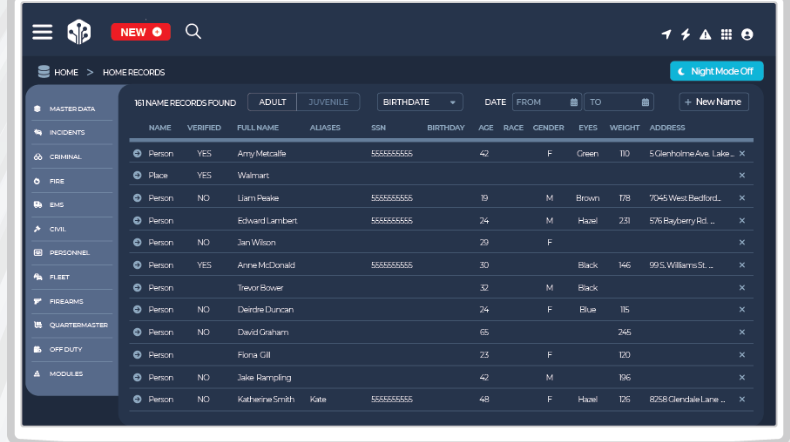Viewport: 790px width, 442px height.
Task: Remove Walmart row with X
Action: tap(742, 175)
